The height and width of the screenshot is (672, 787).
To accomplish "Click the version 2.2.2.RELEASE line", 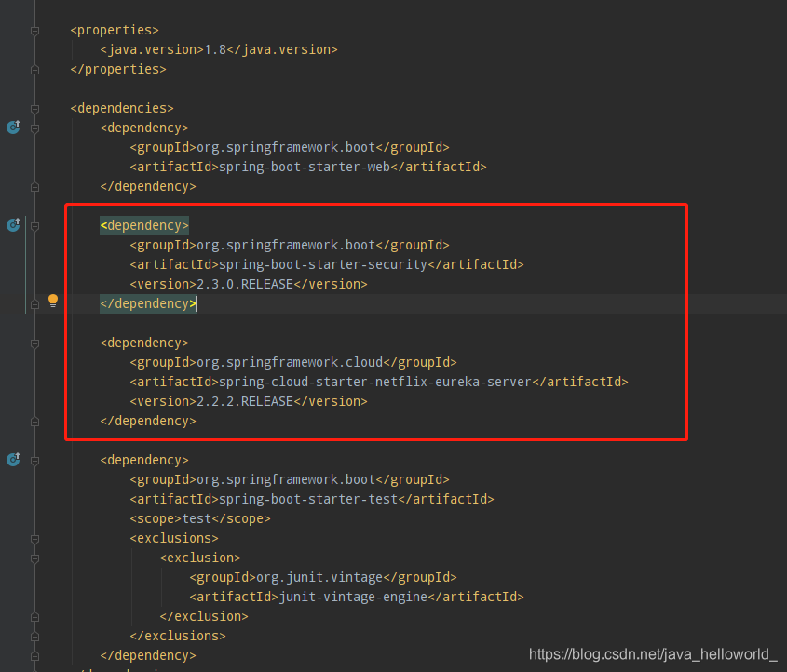I will [249, 402].
